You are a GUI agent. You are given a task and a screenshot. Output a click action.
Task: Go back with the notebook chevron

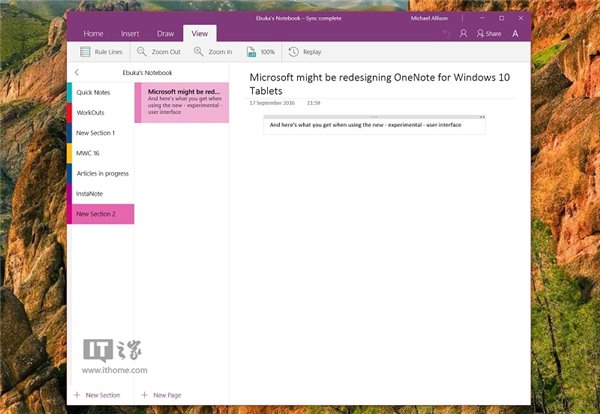[x=77, y=72]
